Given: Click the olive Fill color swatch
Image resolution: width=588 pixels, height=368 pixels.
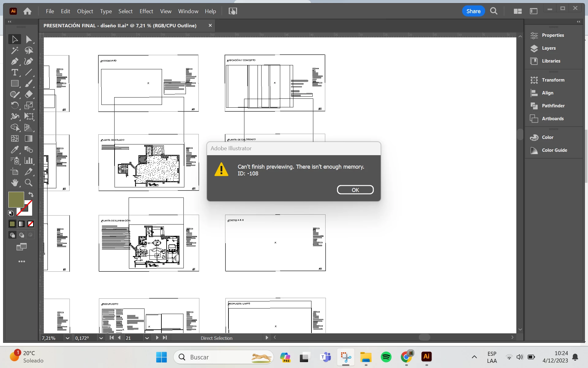Looking at the screenshot, I should pyautogui.click(x=16, y=200).
